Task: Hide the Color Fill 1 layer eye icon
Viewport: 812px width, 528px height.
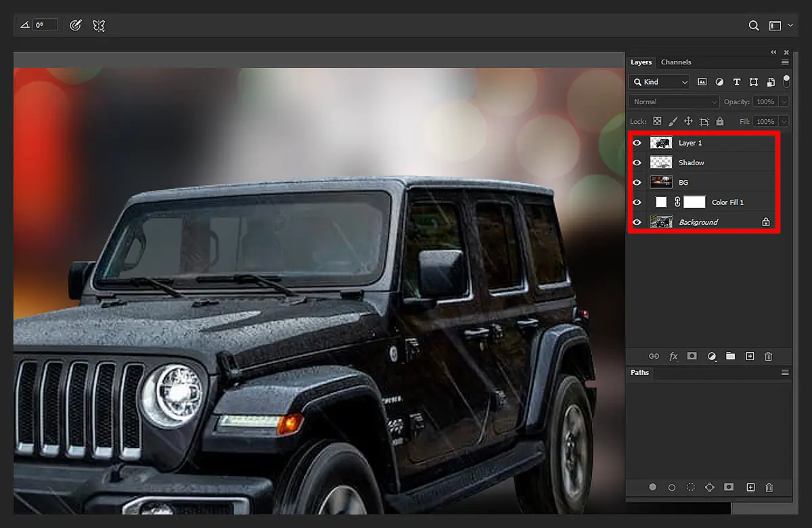Action: (x=637, y=202)
